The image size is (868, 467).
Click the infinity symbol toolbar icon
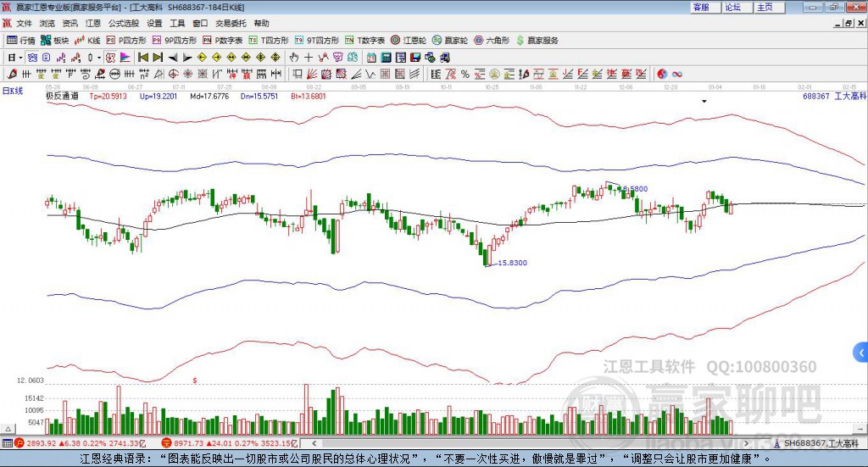coord(677,74)
